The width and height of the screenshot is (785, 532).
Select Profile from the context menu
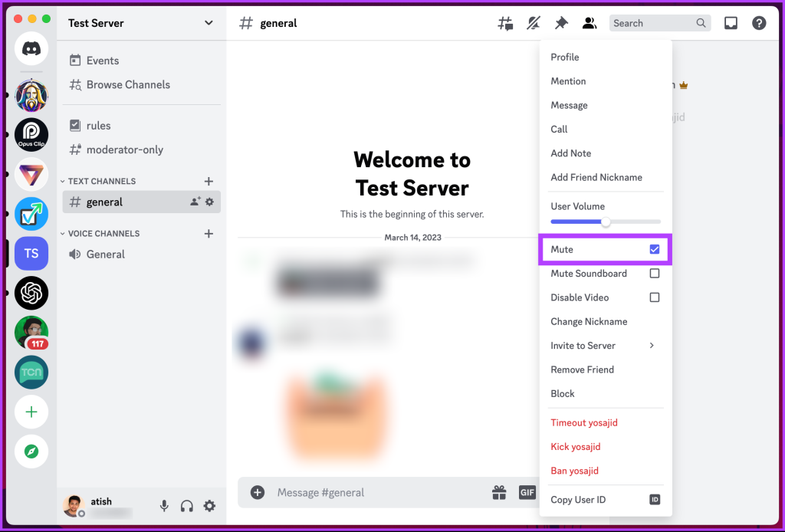(x=564, y=57)
